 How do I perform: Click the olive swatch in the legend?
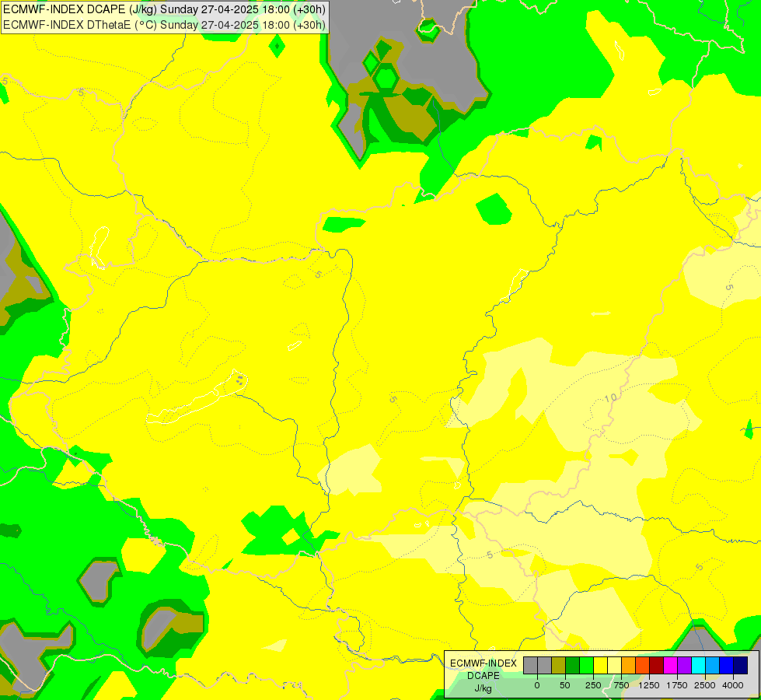point(559,665)
